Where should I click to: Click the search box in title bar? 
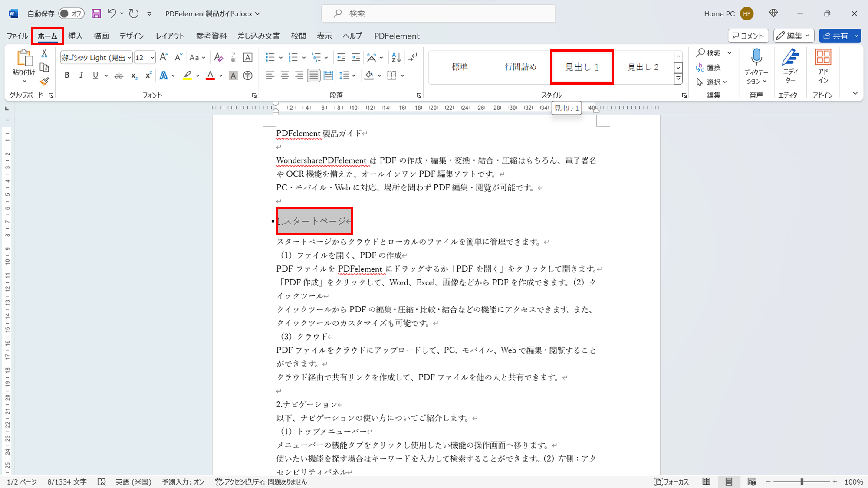pos(438,13)
